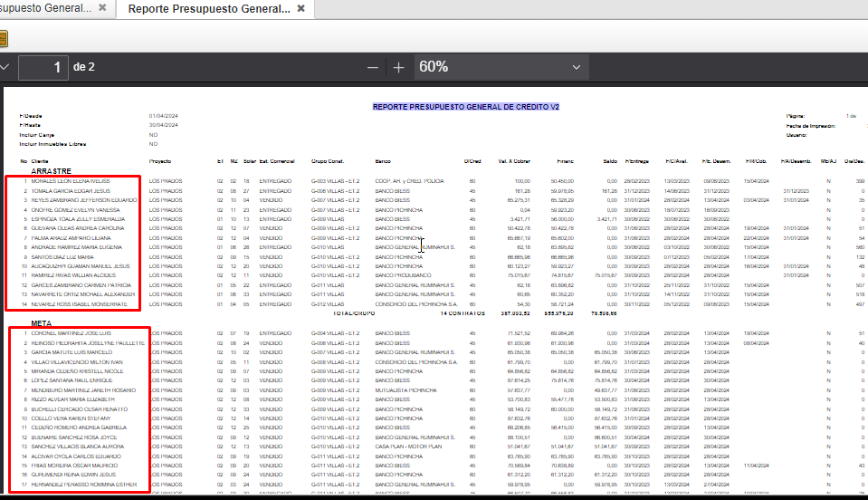Click client CORONEL MARTINEZ JOSE LUIS row
Screen dimensions: 868x500
[72, 333]
